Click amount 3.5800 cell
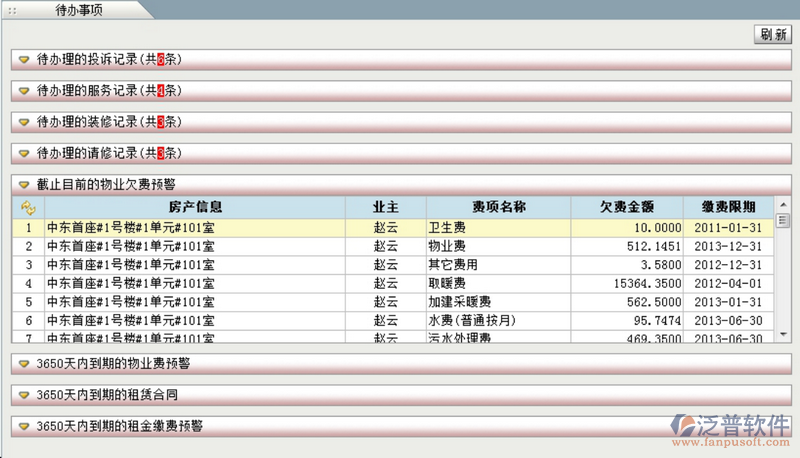 tap(627, 265)
